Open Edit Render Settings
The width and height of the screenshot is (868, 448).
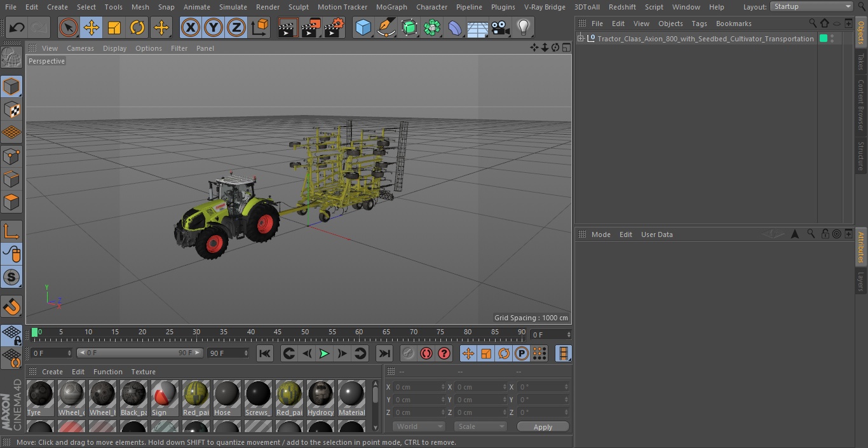tap(334, 27)
